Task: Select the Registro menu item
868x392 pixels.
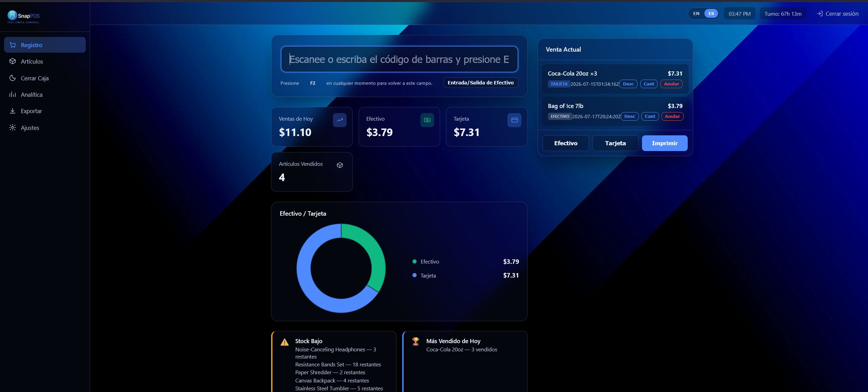Action: 45,45
